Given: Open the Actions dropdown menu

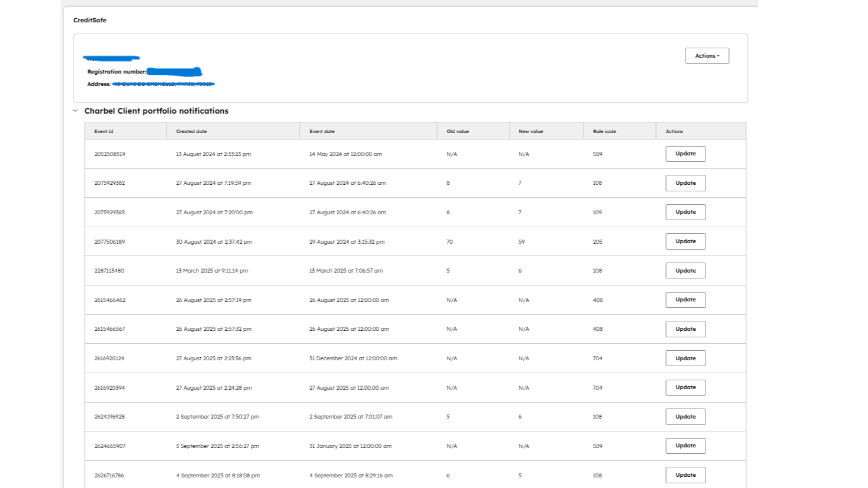Looking at the screenshot, I should tap(707, 55).
